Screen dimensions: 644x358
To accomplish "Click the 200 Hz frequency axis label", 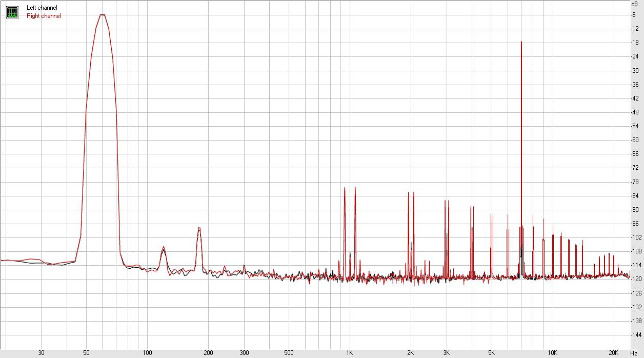I will [x=208, y=353].
